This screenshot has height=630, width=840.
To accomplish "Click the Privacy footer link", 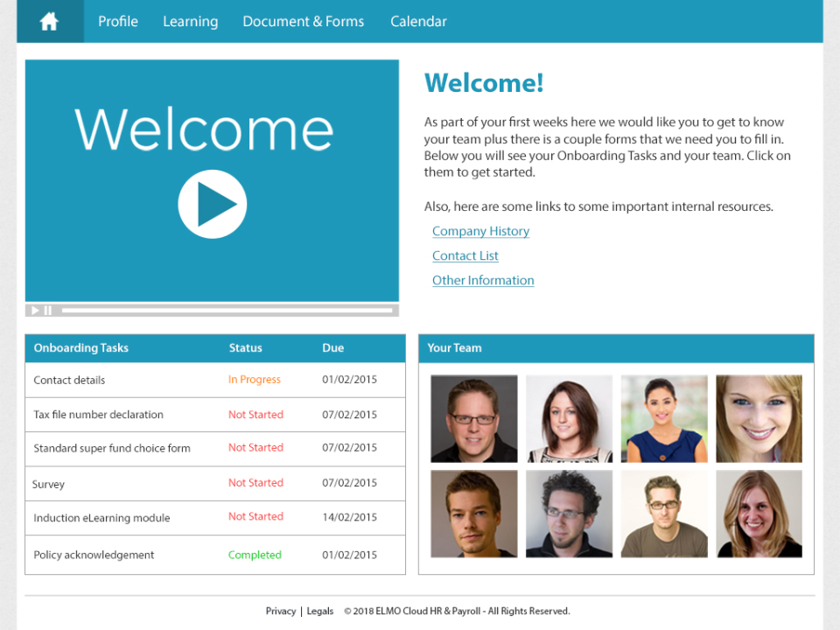I will 281,611.
